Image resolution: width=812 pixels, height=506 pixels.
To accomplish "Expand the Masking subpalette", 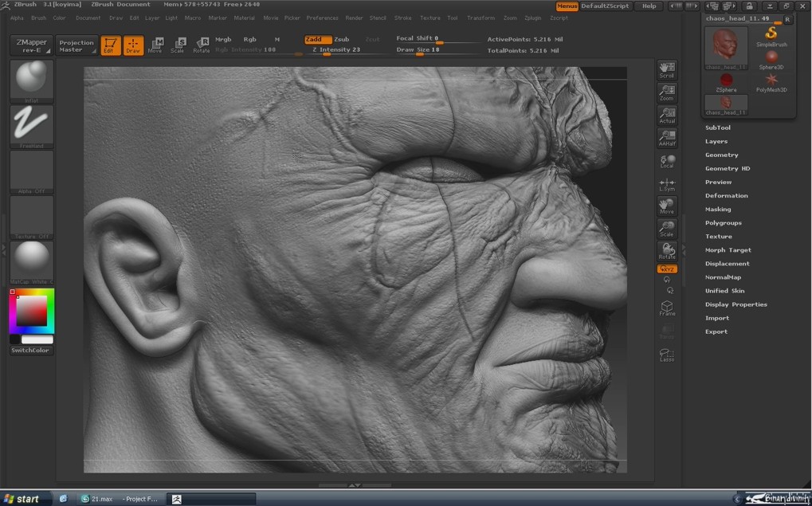I will (718, 210).
